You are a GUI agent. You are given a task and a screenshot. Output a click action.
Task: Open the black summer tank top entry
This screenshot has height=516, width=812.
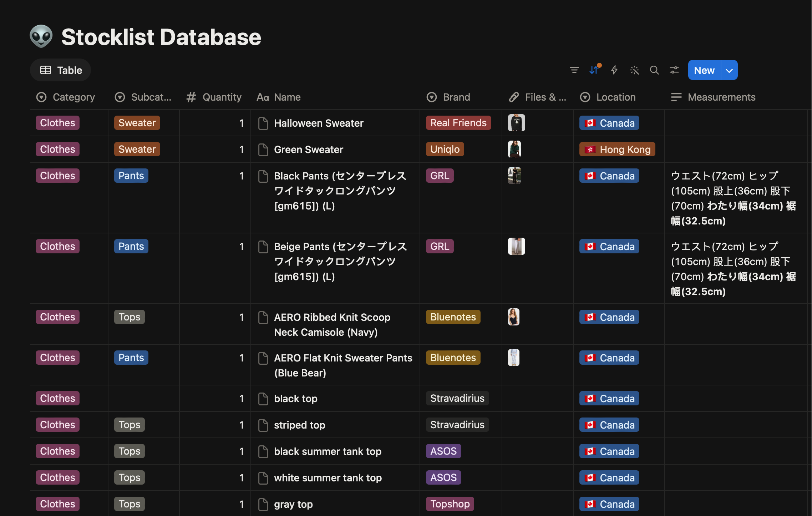328,451
